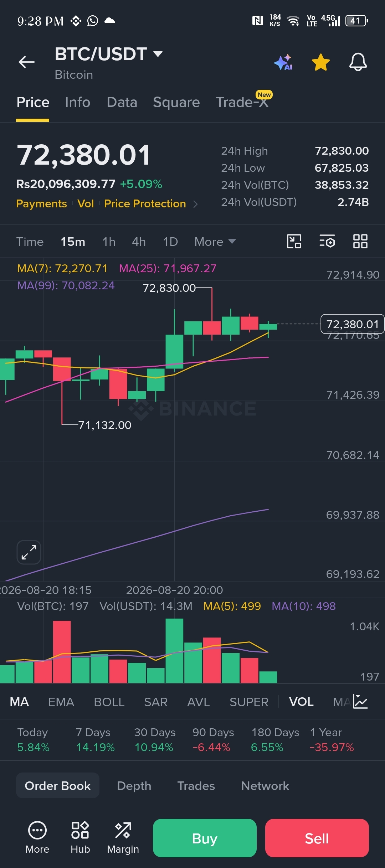
Task: Open the Margin trading icon
Action: (123, 837)
